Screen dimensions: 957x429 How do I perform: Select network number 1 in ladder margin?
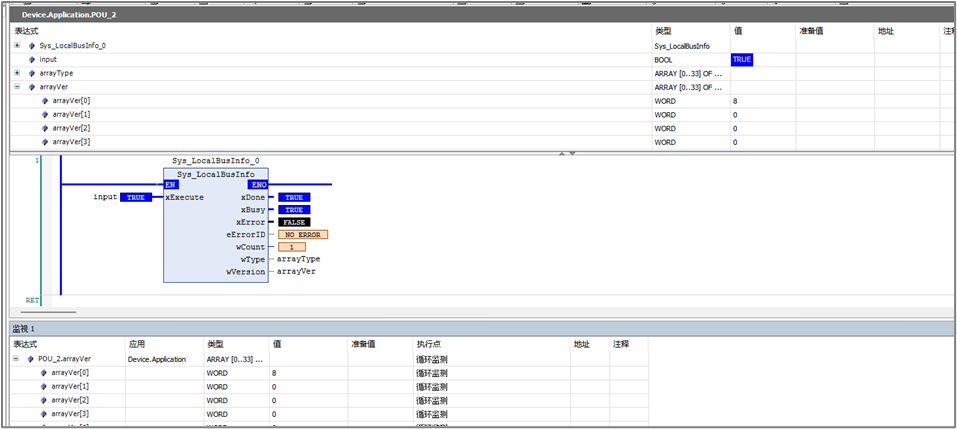point(37,160)
